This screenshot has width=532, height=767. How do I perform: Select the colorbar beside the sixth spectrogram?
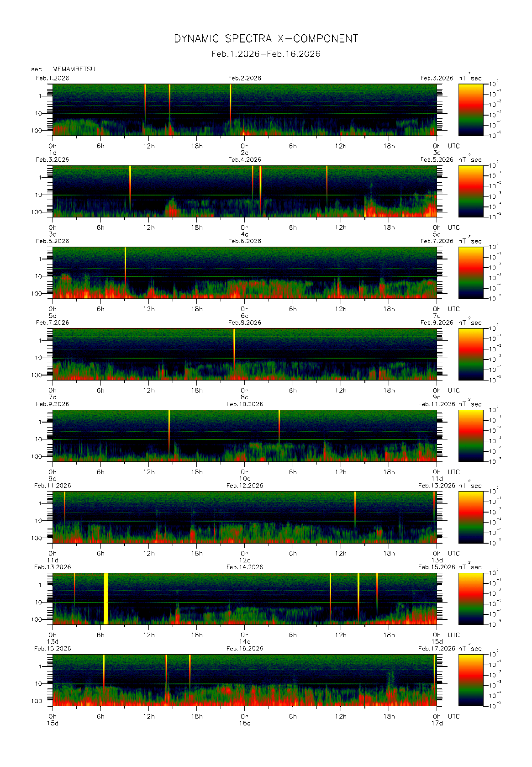coord(470,517)
